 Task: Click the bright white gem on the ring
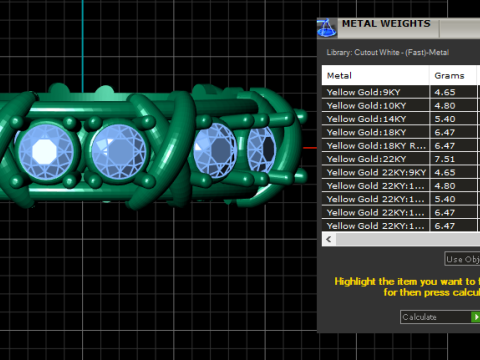point(46,151)
